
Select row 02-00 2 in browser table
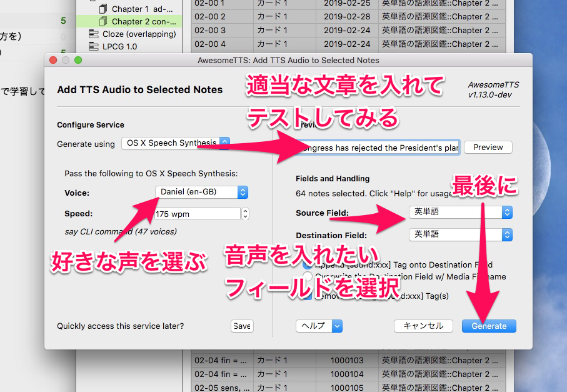click(347, 17)
